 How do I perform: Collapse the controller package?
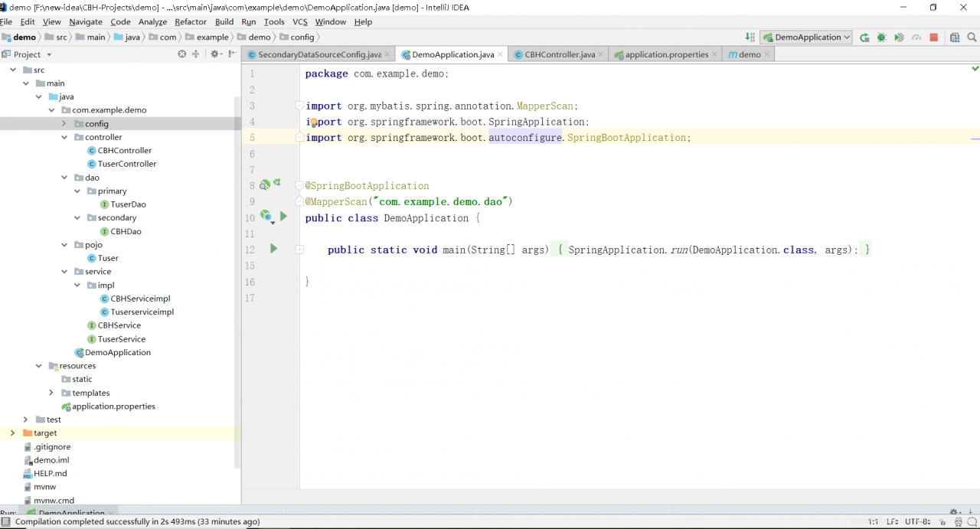(64, 137)
